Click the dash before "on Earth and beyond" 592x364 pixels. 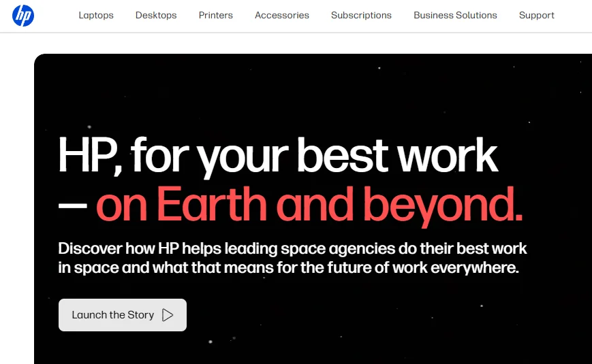[72, 205]
